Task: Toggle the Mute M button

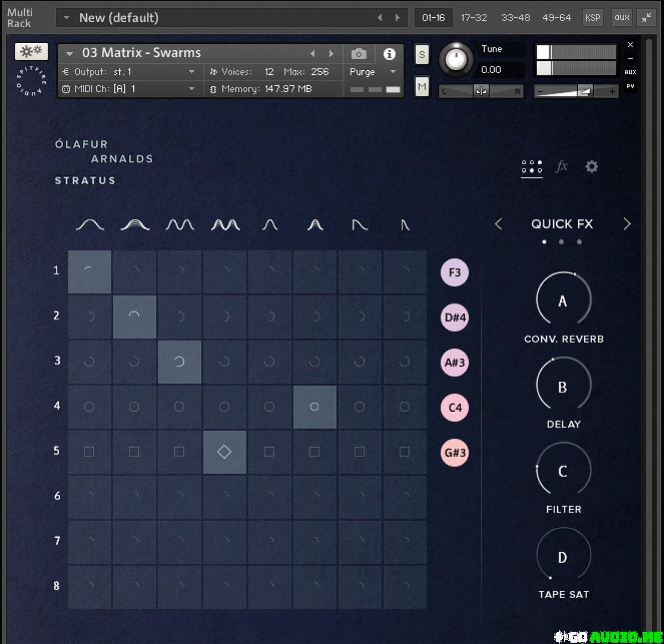Action: click(422, 87)
